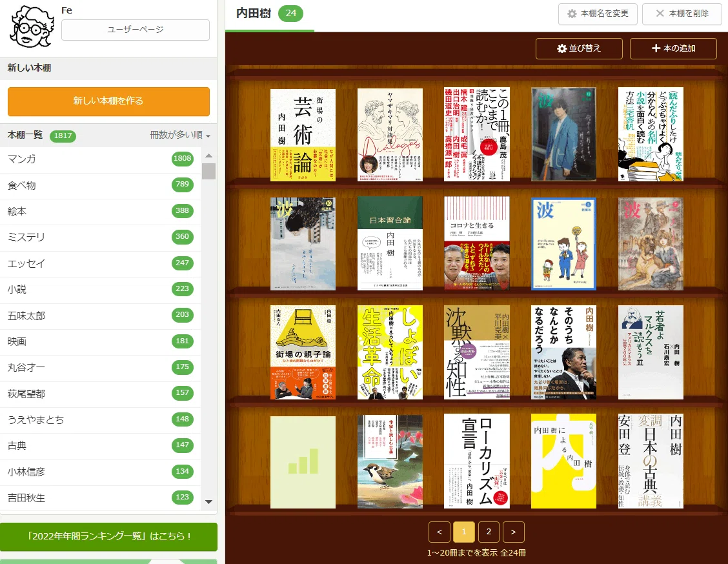Open 波 magazine cover with large dog
728x564 pixels.
(x=651, y=244)
